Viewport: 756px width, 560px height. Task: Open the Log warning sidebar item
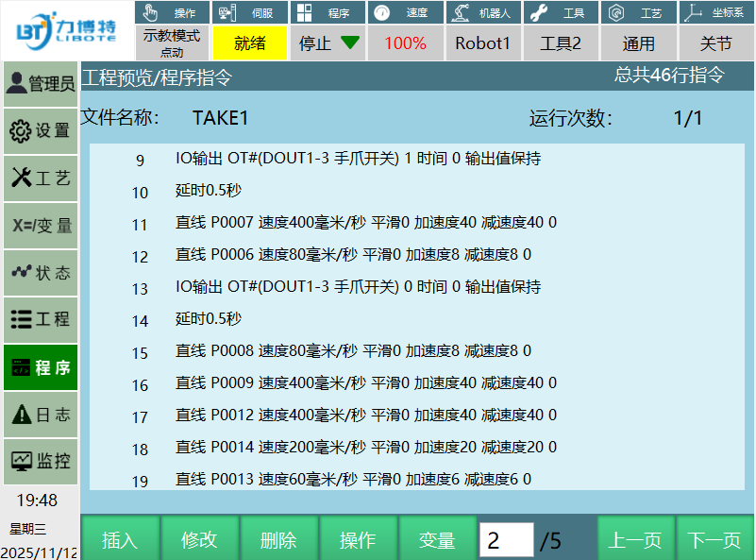(x=40, y=415)
